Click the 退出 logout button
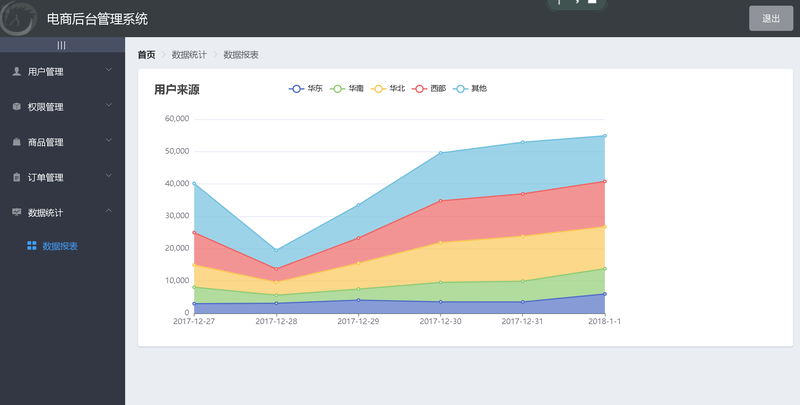Screen dimensions: 800x405 point(771,18)
